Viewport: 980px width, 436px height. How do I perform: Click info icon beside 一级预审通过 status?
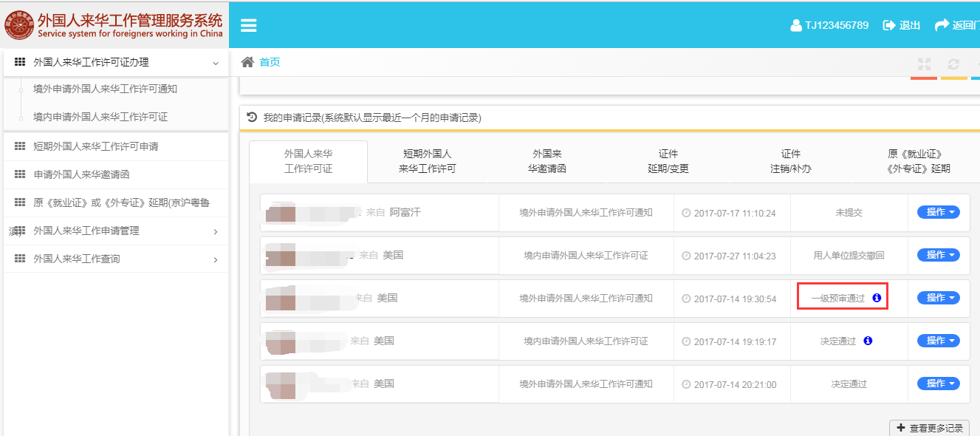(x=877, y=298)
